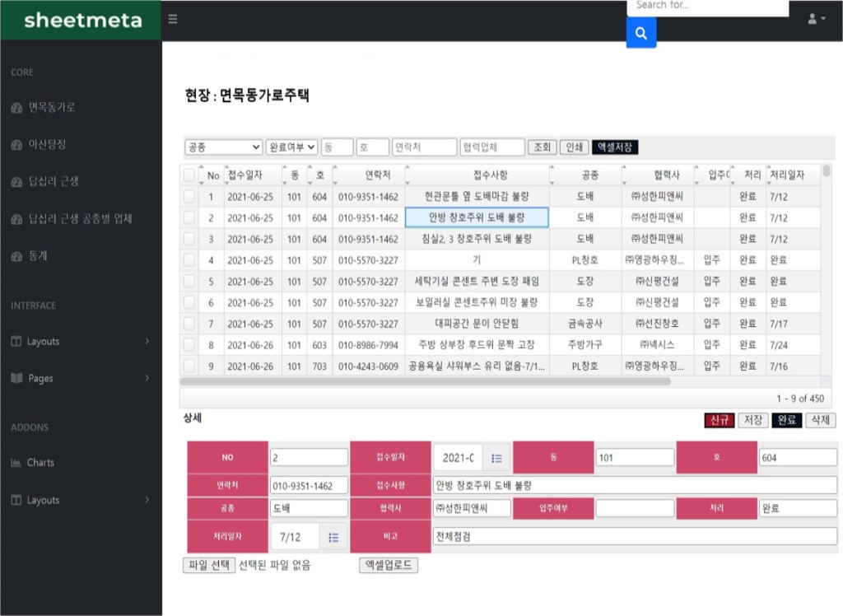Click the Charts sidebar icon
Viewport: 843px width, 616px height.
(x=16, y=463)
